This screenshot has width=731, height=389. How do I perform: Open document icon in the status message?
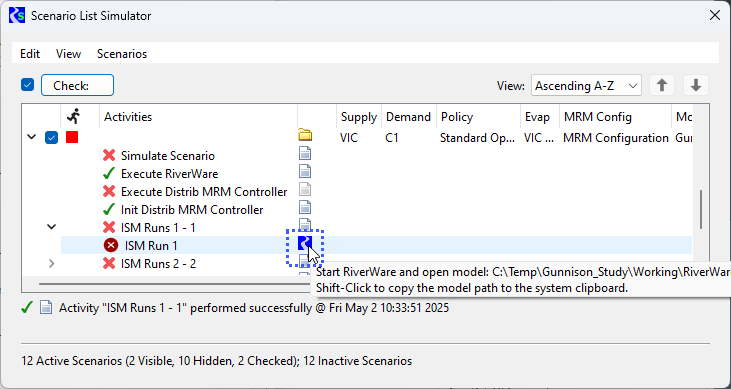click(46, 308)
